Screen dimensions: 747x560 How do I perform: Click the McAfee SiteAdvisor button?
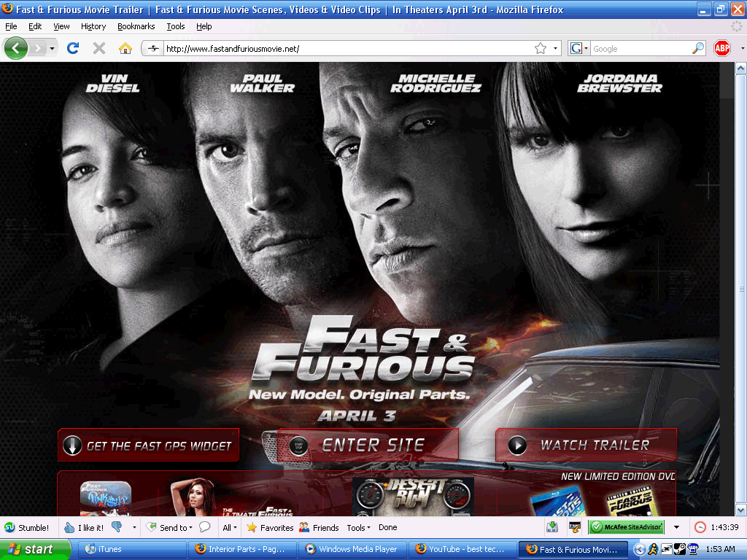tap(627, 526)
